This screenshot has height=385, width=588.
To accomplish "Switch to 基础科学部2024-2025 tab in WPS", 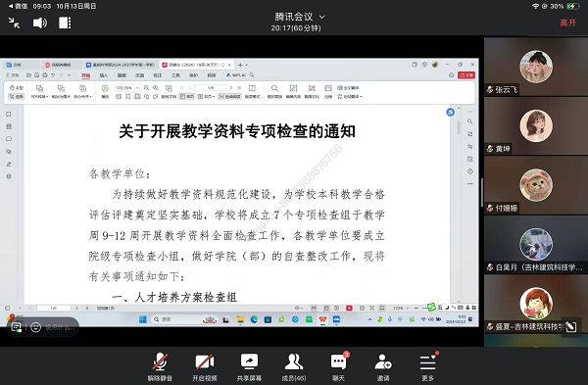I will click(120, 65).
